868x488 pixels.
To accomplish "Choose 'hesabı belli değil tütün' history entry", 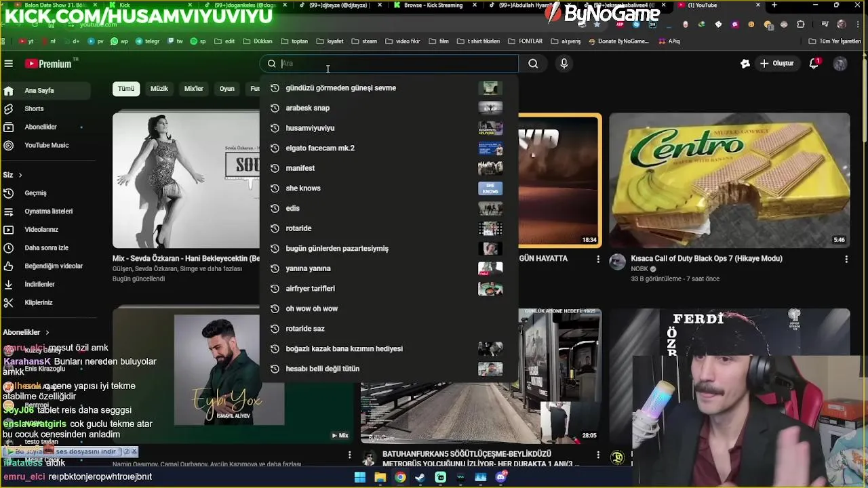I will pos(388,369).
